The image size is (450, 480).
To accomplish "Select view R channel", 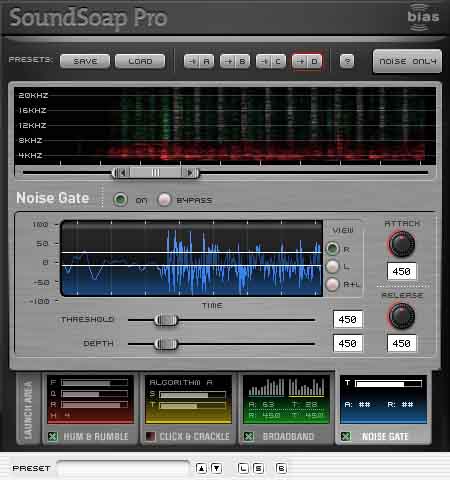I will tap(332, 249).
